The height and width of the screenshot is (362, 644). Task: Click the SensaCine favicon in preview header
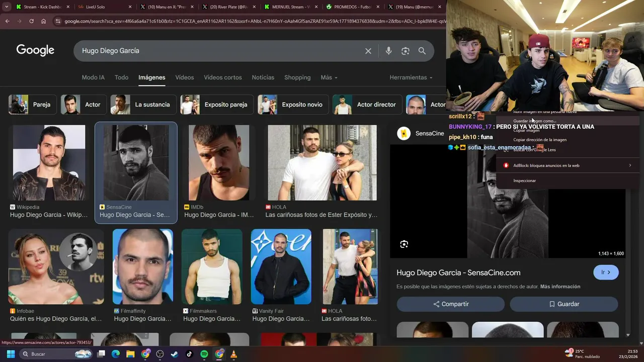pyautogui.click(x=404, y=133)
